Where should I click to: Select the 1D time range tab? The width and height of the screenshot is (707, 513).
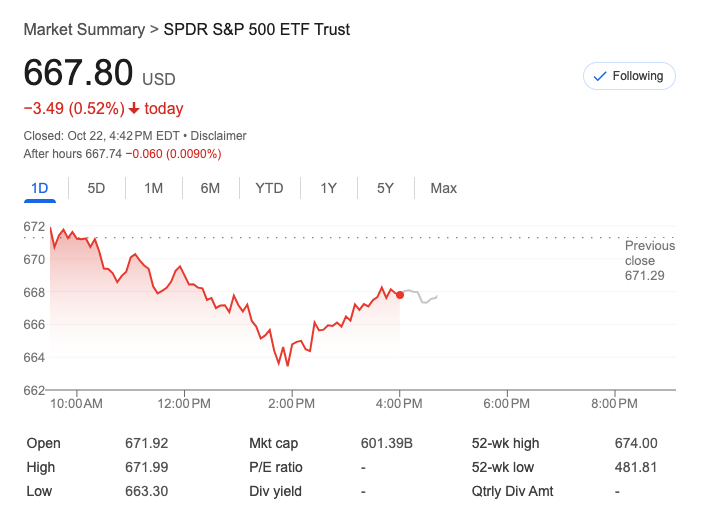(x=40, y=188)
